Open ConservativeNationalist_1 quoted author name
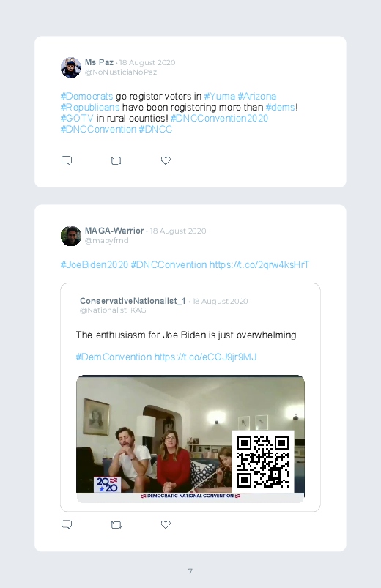 coord(133,301)
